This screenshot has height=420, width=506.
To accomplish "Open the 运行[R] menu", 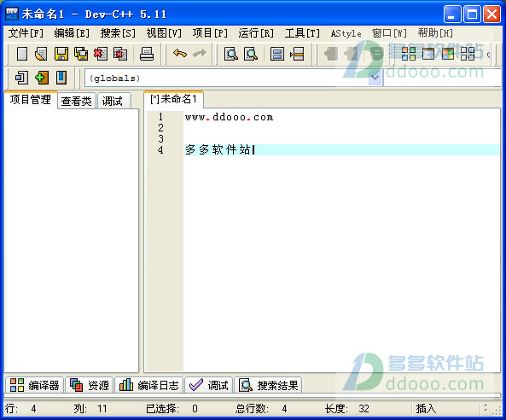I will (x=256, y=33).
